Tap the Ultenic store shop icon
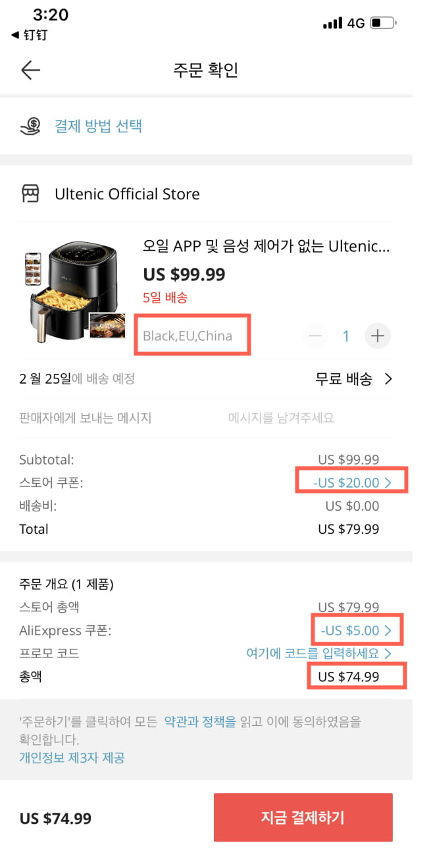431x868 pixels. tap(31, 194)
